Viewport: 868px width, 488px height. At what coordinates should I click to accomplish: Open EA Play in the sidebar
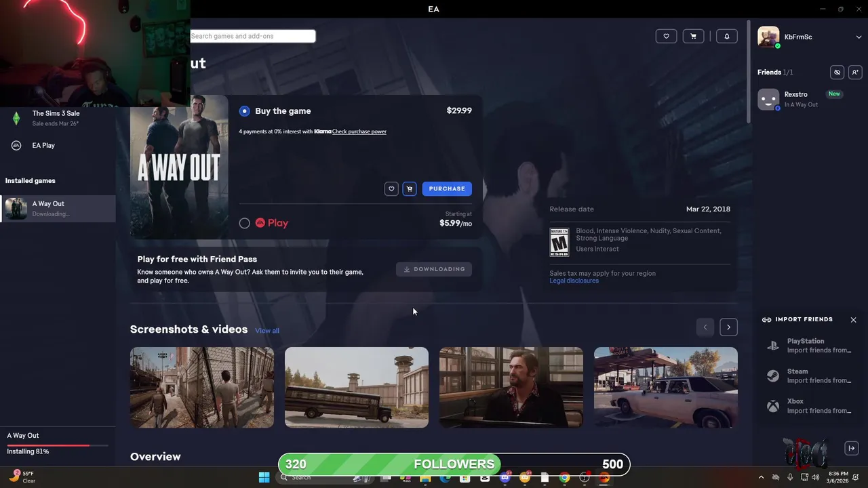coord(58,145)
